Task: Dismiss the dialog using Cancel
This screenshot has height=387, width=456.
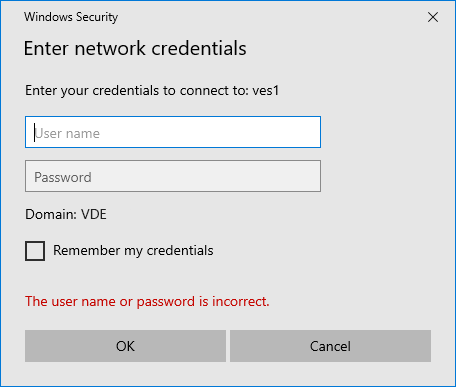Action: pos(330,346)
